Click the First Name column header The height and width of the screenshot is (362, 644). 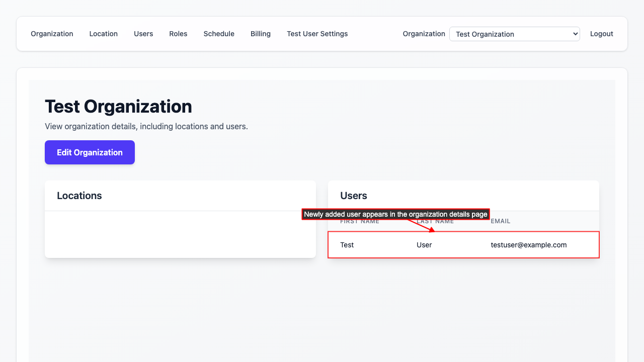[360, 222]
